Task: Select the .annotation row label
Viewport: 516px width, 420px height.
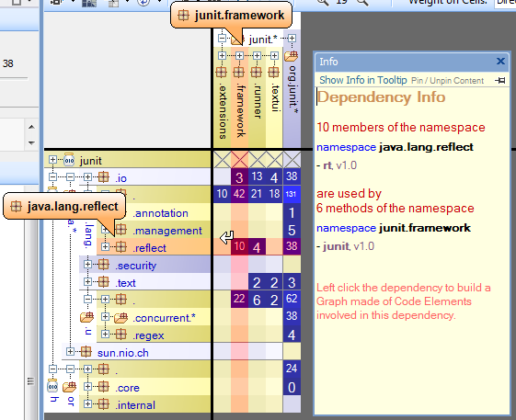Action: tap(160, 213)
